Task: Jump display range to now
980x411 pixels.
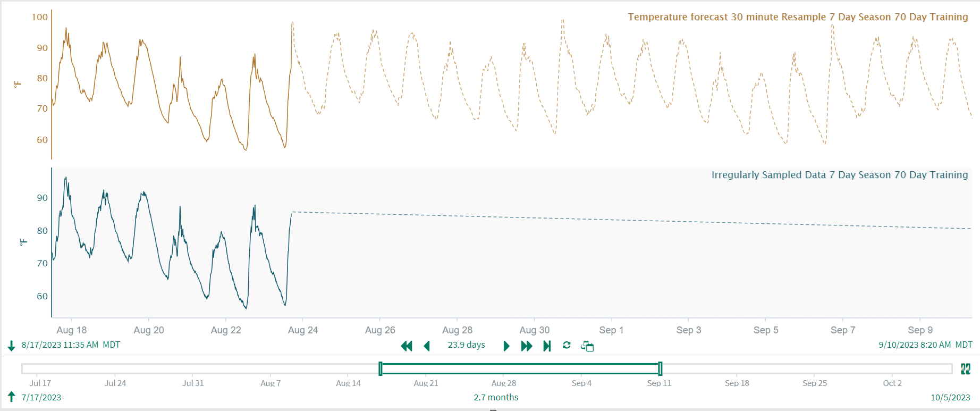Action: pos(547,346)
